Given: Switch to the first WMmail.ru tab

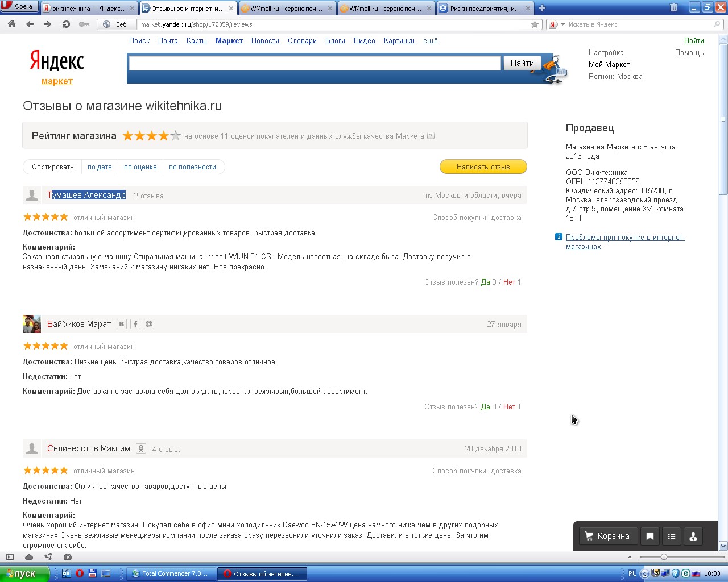Looking at the screenshot, I should pos(286,8).
